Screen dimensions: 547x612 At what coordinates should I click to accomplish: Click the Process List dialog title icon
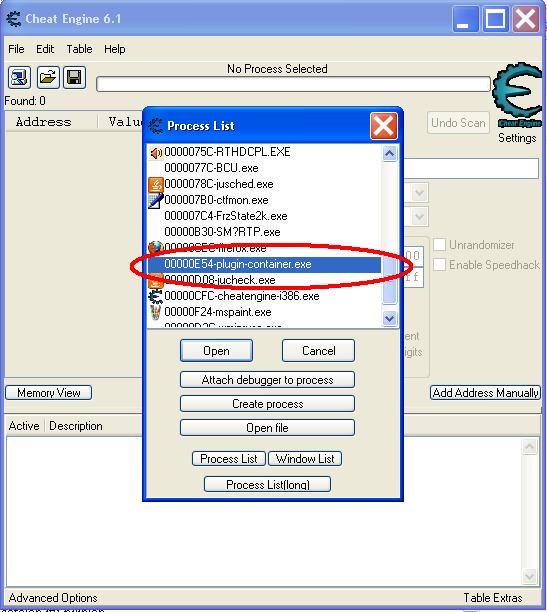tap(156, 126)
